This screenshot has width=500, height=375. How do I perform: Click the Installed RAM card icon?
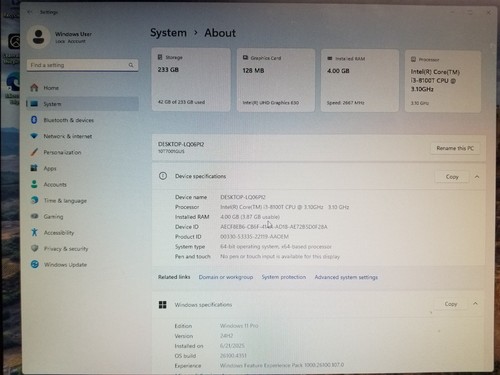click(x=330, y=58)
